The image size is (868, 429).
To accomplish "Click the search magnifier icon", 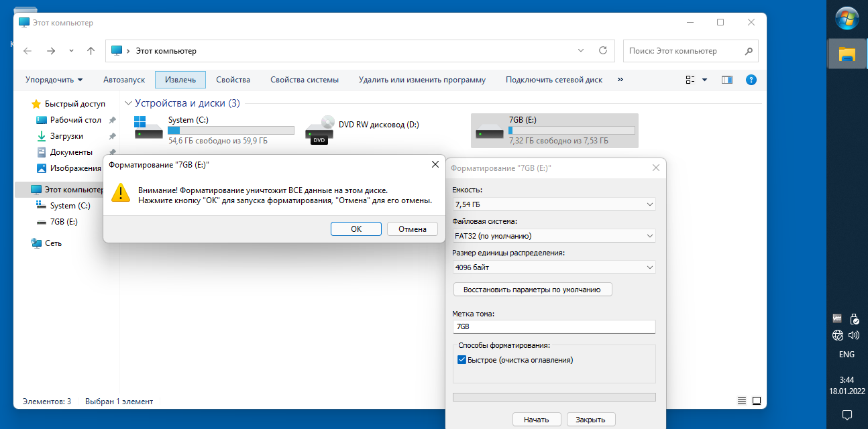I will coord(749,51).
